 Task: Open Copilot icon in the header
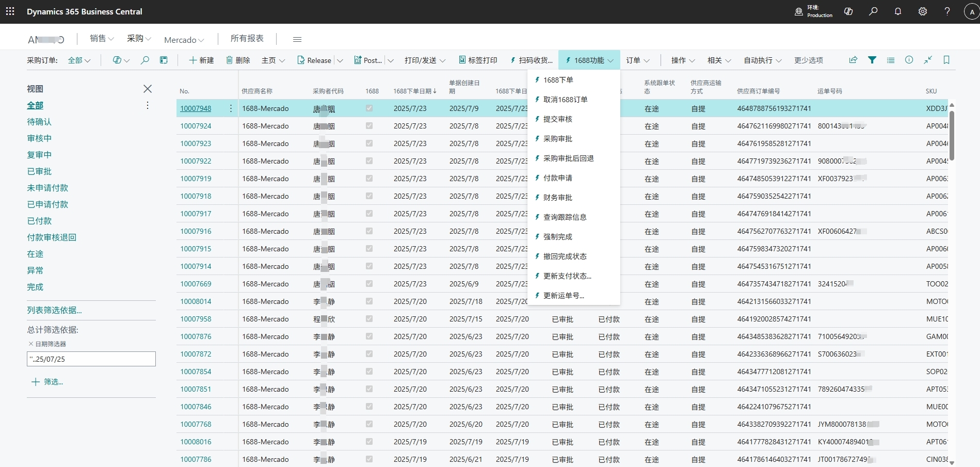point(848,11)
